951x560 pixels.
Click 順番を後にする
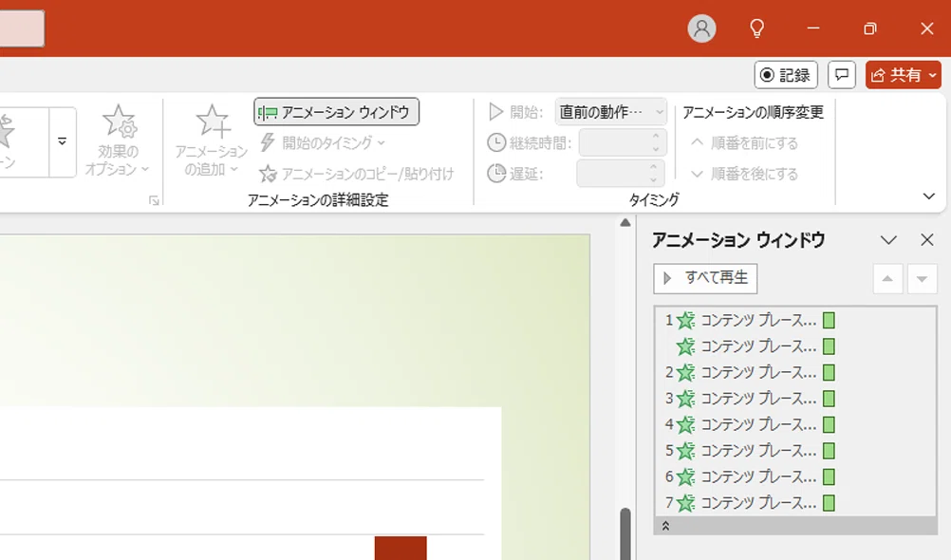click(744, 174)
